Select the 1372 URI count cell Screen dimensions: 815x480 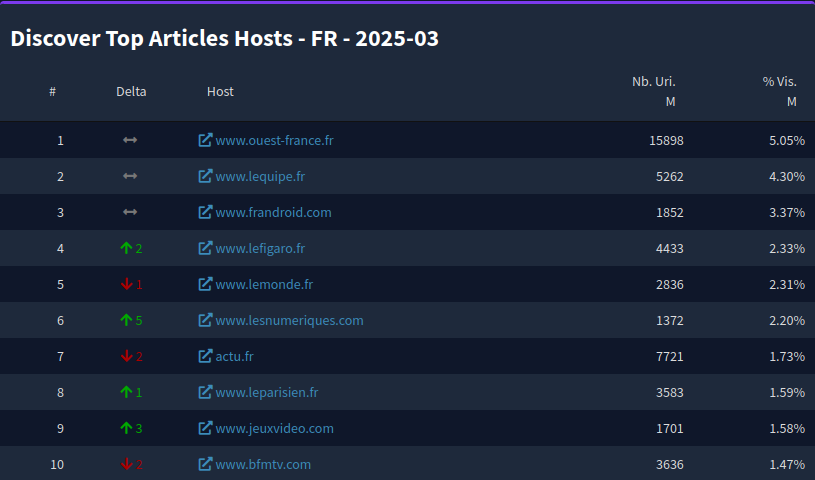click(x=669, y=320)
